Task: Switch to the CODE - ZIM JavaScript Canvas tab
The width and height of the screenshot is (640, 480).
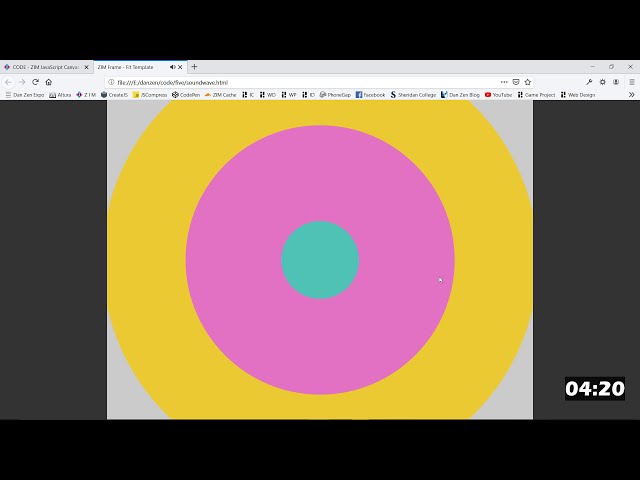Action: click(x=46, y=67)
